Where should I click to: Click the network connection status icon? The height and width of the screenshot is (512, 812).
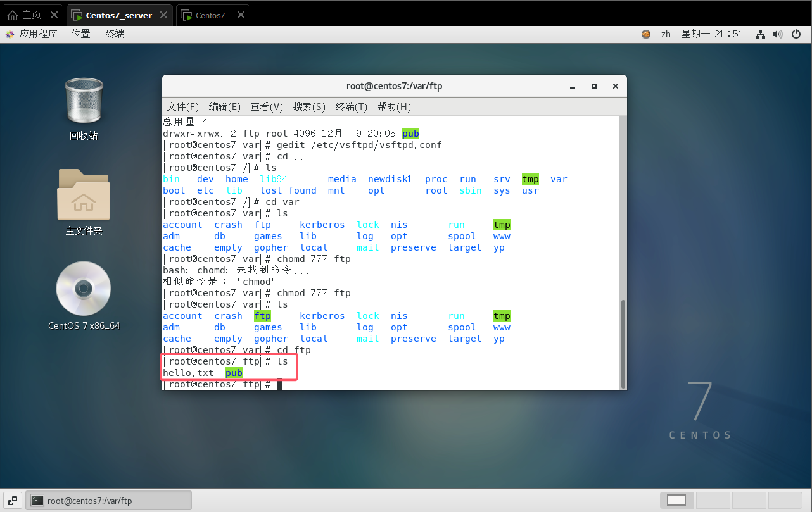pyautogui.click(x=761, y=34)
